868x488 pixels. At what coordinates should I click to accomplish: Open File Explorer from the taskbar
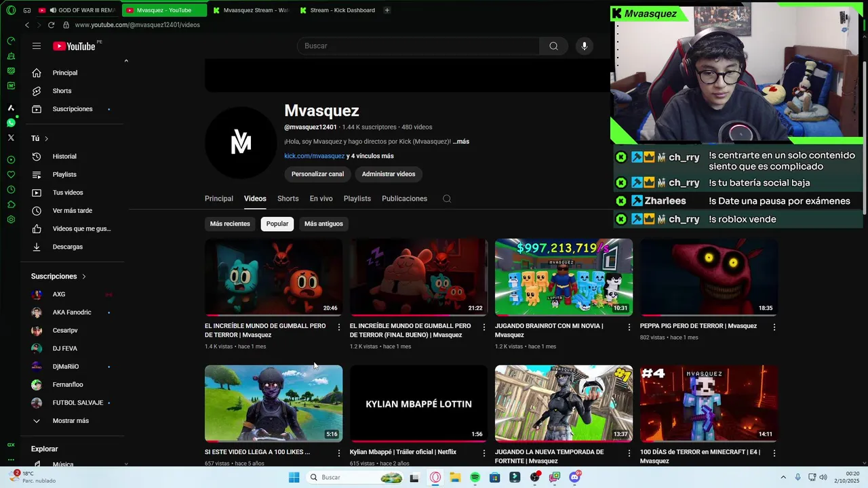coord(455,477)
